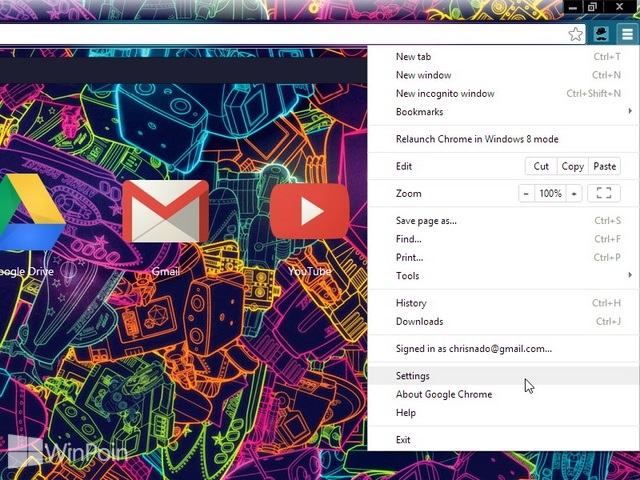This screenshot has height=480, width=640.
Task: Relaunch Chrome in Windows 8 mode
Action: coord(504,139)
